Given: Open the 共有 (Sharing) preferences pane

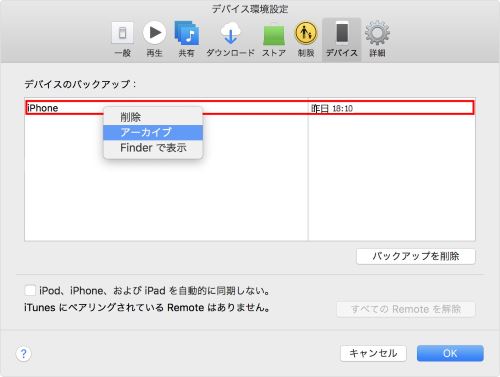Looking at the screenshot, I should 186,39.
